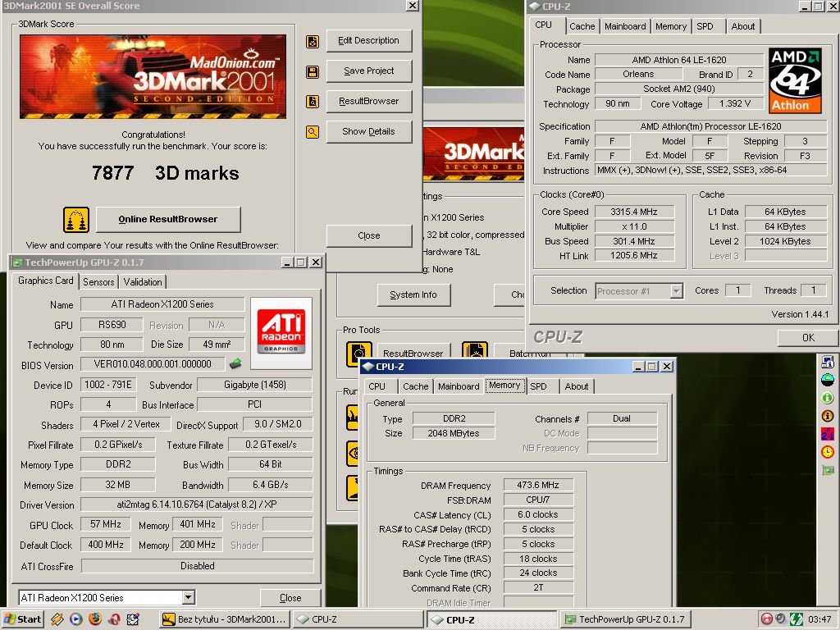Screen dimensions: 840x630
Task: Click the taskbar clock showing 03:47
Action: click(x=819, y=619)
